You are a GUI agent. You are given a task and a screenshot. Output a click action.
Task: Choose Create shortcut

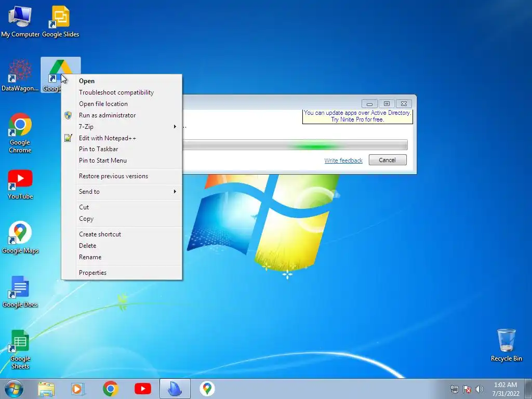point(122,234)
